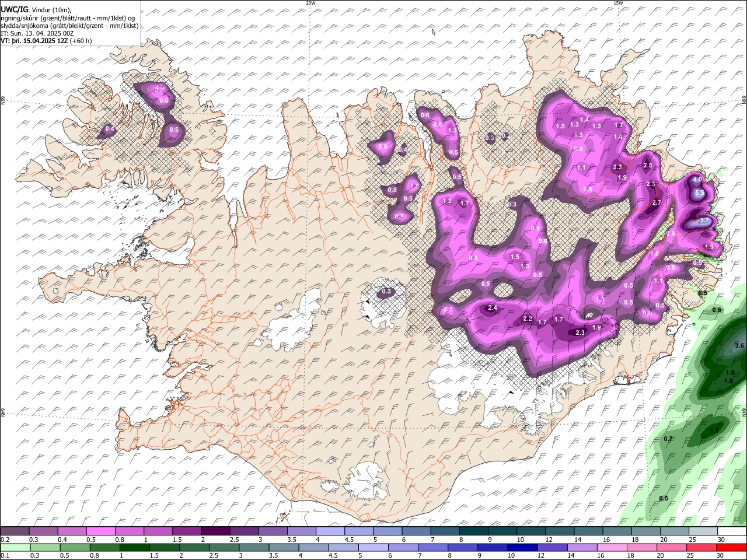Click the 2.4 snowfall value
The height and width of the screenshot is (560, 747).
(x=493, y=307)
